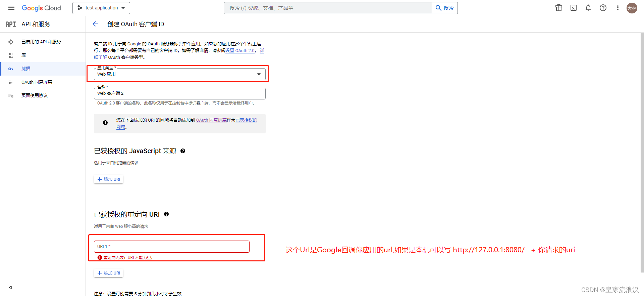Click the 重定向无效：URI 不能为空 error text
The image size is (644, 296).
tap(128, 258)
